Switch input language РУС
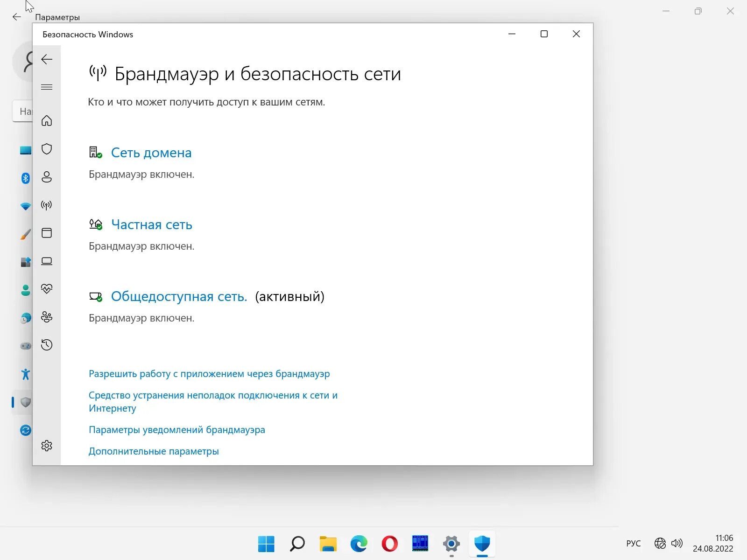Screen dimensions: 747x560 click(634, 544)
